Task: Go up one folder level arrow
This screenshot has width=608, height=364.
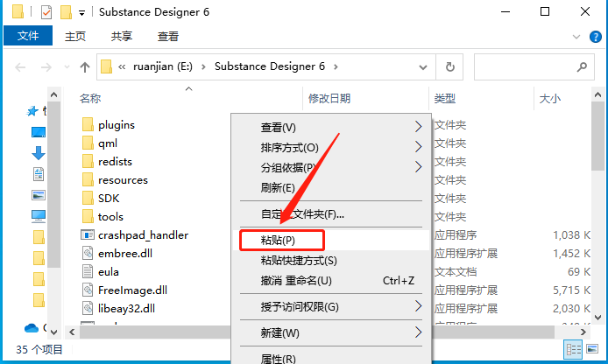Action: 85,67
